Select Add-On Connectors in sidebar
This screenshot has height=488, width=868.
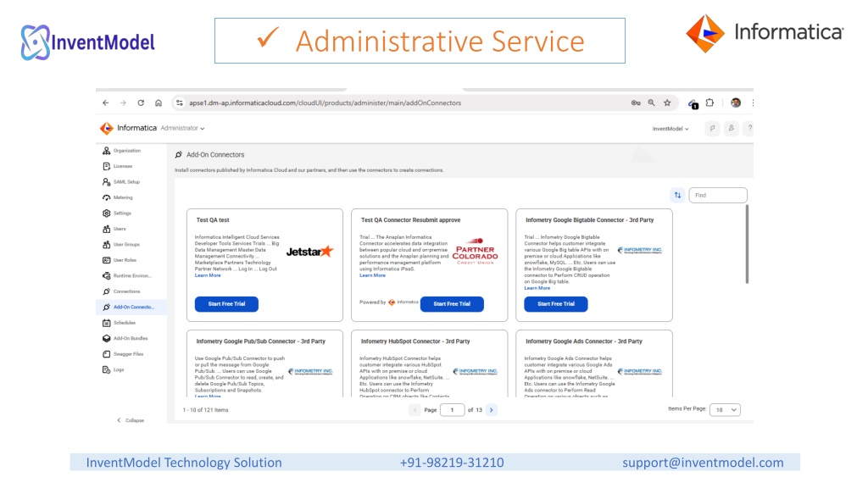click(x=130, y=307)
